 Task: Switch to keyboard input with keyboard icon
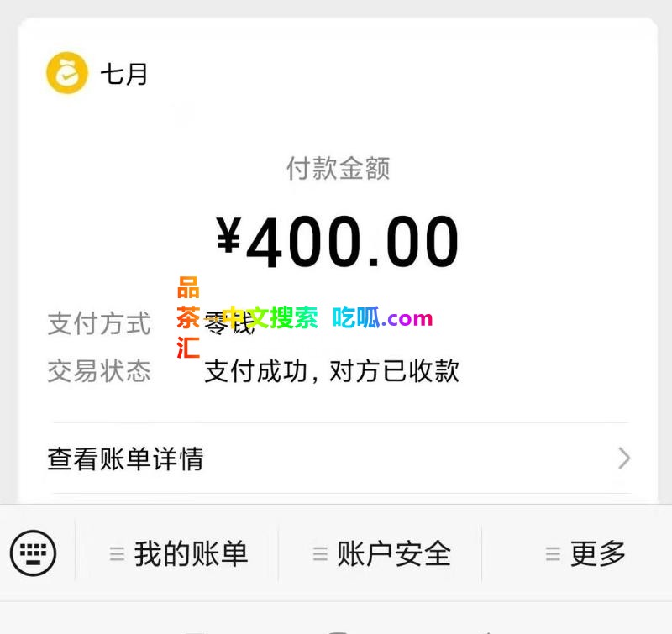point(34,553)
